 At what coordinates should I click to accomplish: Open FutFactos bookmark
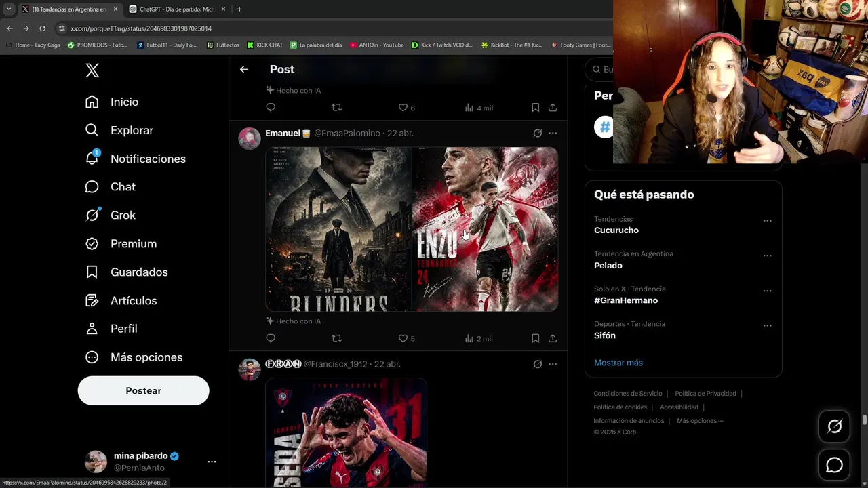[x=223, y=45]
